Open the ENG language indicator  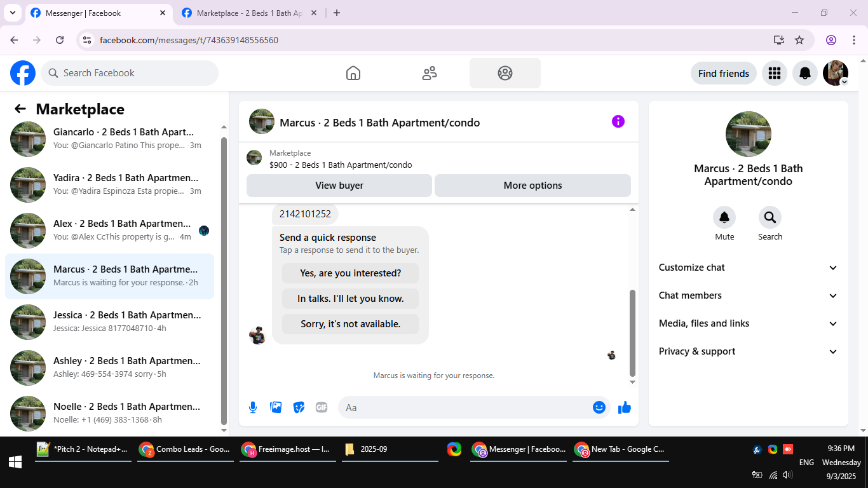pos(806,463)
